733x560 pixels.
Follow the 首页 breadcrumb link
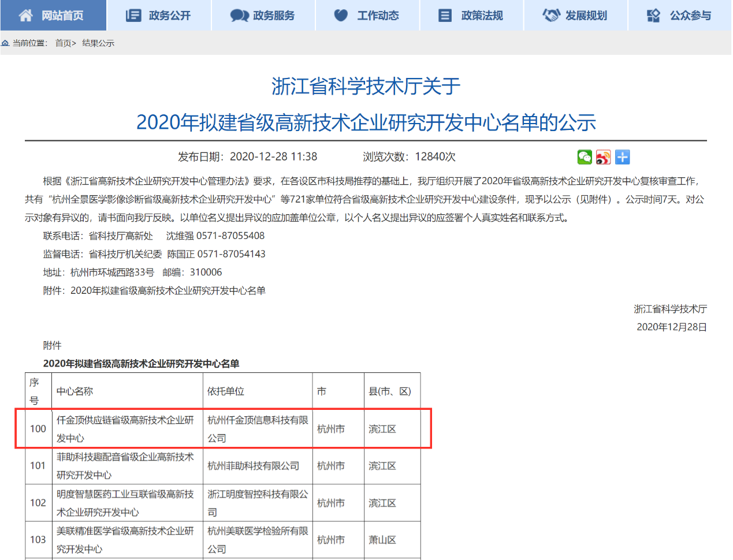(64, 43)
